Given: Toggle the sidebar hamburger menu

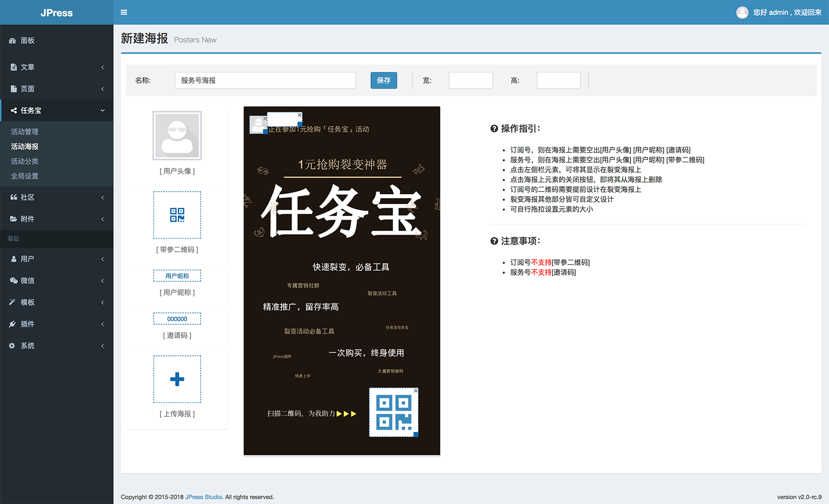Looking at the screenshot, I should point(124,12).
